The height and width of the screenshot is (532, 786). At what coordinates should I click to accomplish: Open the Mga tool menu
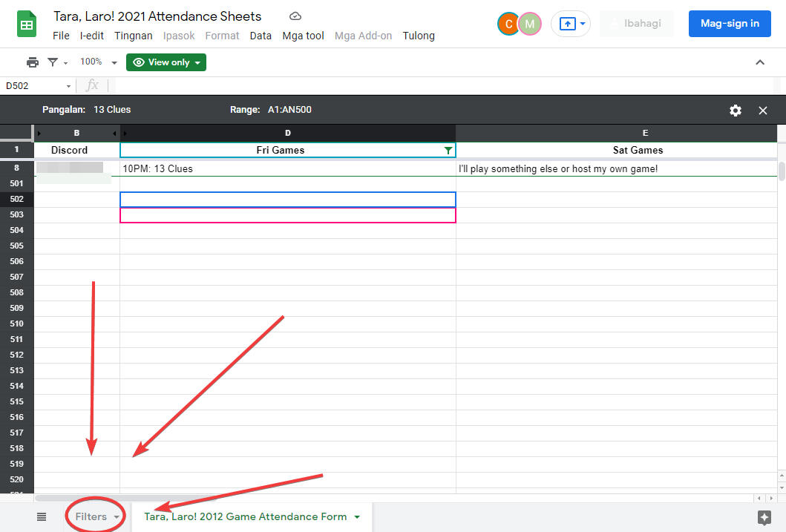pyautogui.click(x=303, y=36)
